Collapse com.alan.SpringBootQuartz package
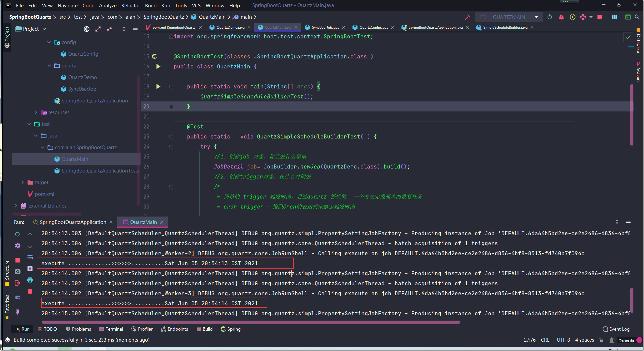 coord(42,147)
